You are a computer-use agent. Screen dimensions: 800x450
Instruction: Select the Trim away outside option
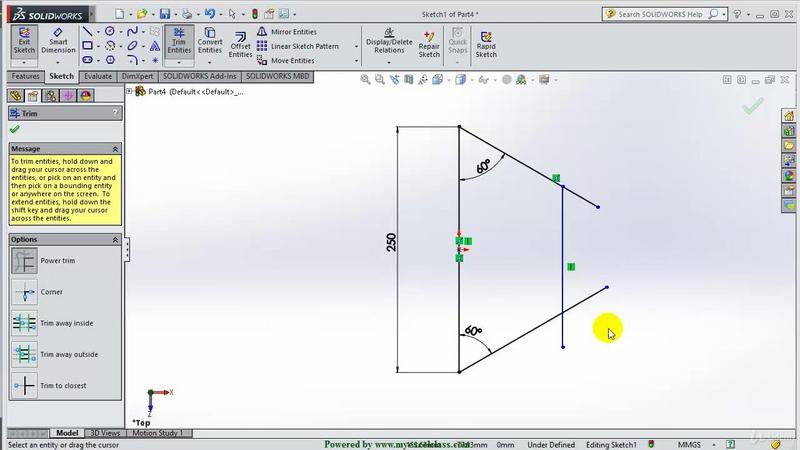coord(24,354)
